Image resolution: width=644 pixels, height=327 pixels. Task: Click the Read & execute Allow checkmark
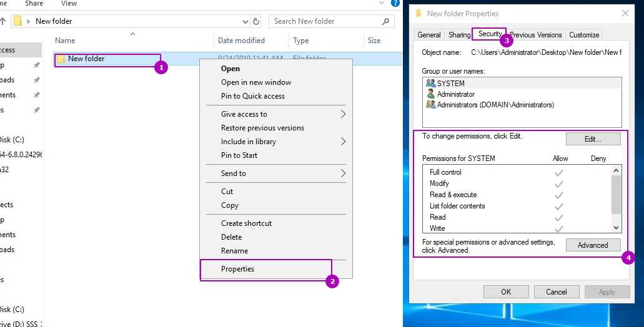[559, 195]
